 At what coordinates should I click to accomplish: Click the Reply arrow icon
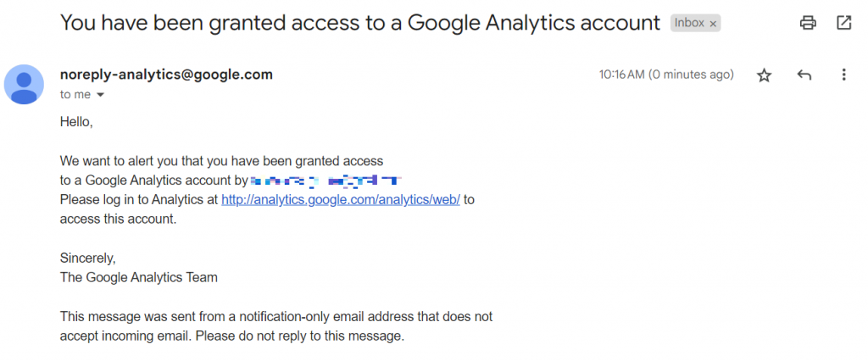pyautogui.click(x=804, y=75)
